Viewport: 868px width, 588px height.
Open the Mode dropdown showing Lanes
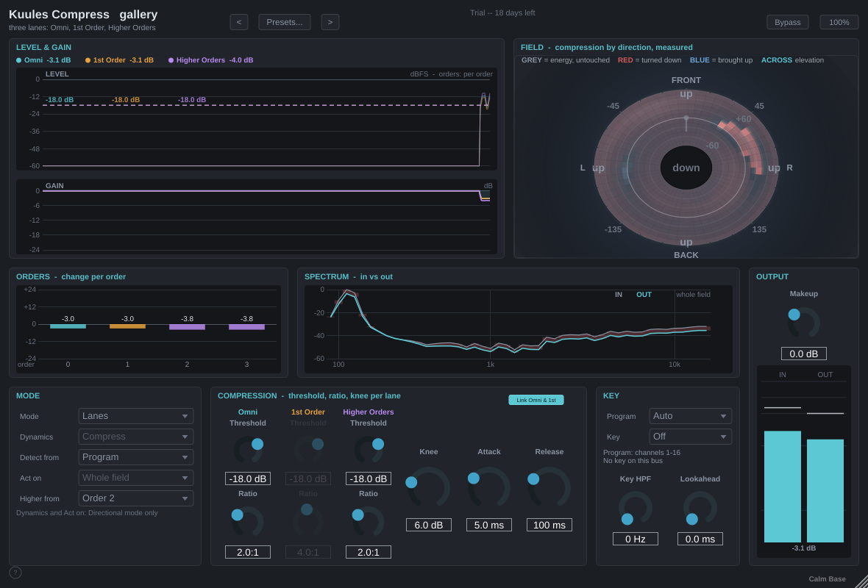(x=136, y=416)
